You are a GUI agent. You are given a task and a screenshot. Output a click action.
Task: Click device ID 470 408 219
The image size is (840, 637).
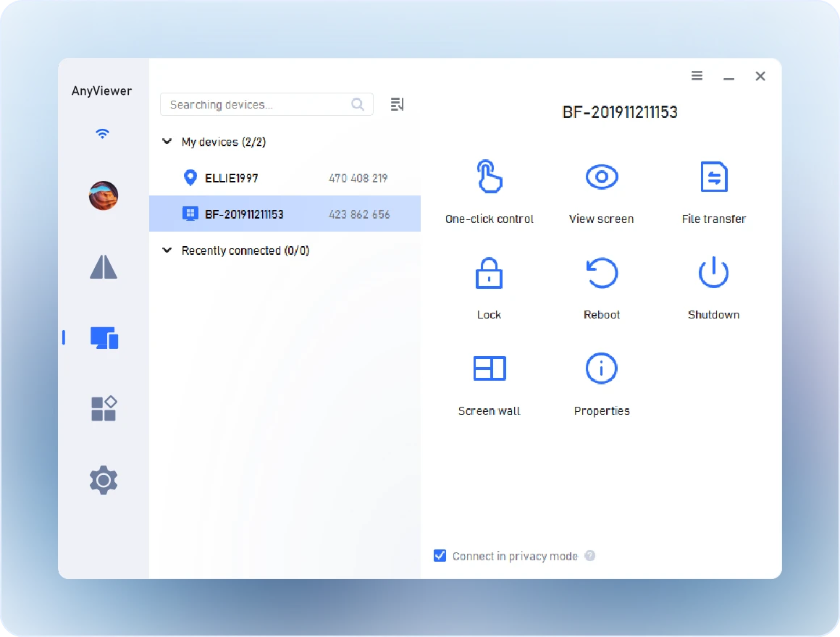pos(358,178)
